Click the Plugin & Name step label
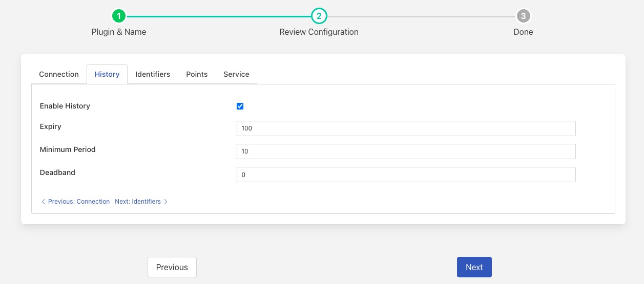The image size is (644, 284). [x=119, y=32]
